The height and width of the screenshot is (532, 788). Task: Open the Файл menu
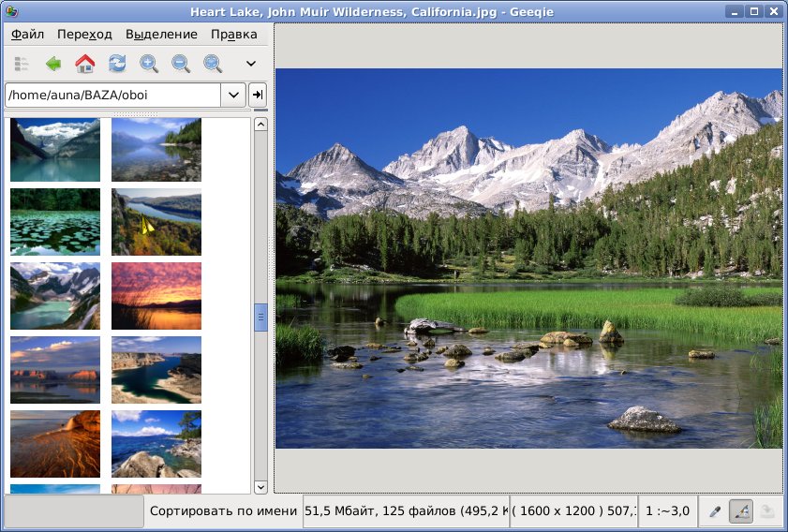tap(27, 34)
